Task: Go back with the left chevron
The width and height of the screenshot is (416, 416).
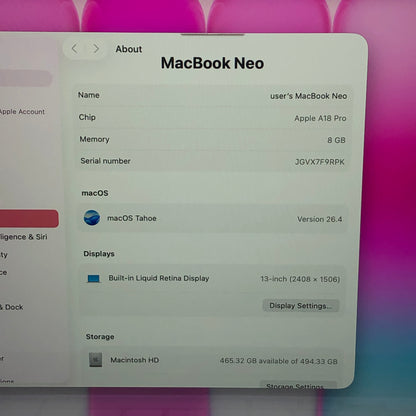Action: (x=75, y=49)
